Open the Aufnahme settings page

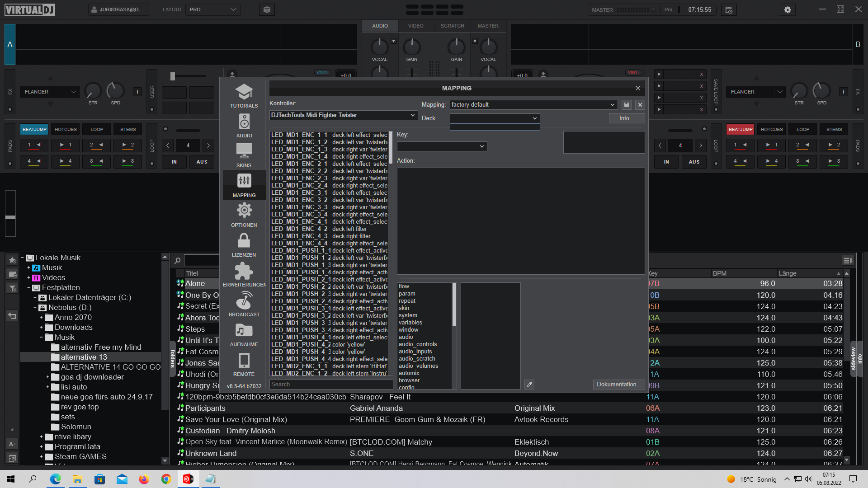click(x=244, y=334)
